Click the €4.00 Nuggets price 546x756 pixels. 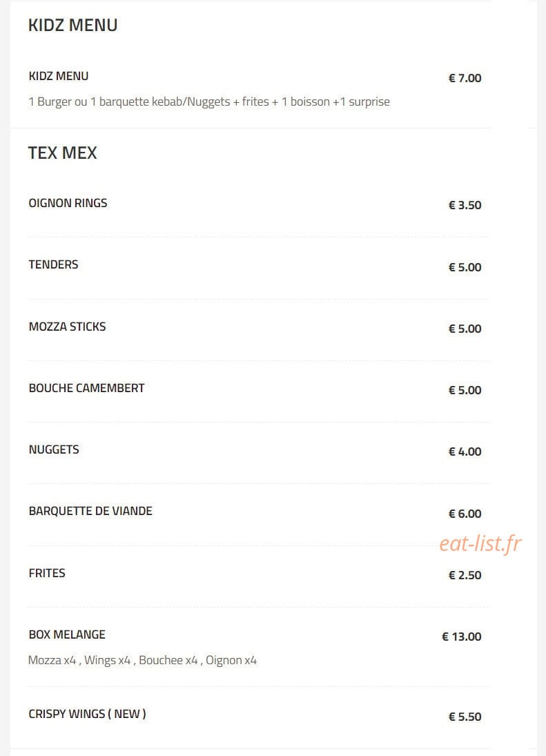click(x=465, y=452)
